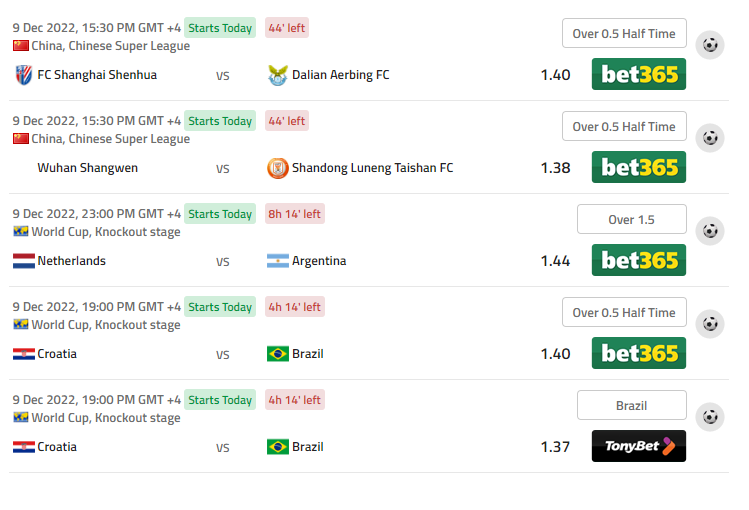The width and height of the screenshot is (749, 510).
Task: Click the Argentina flag icon
Action: pos(278,261)
